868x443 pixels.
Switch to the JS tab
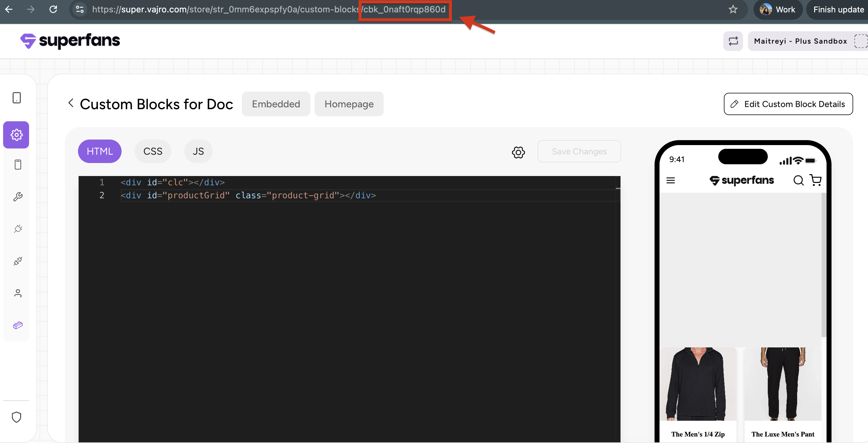198,151
